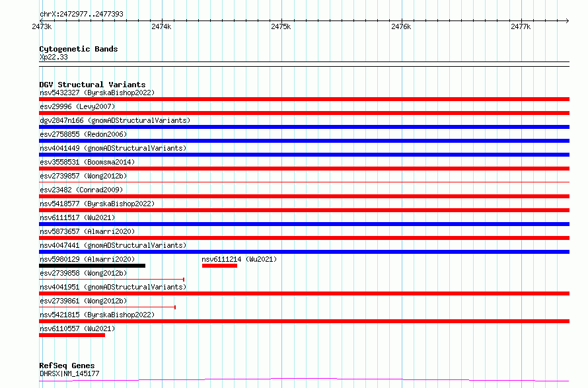
Task: Select esv3558531 (Boomsma2014) label
Action: 87,162
